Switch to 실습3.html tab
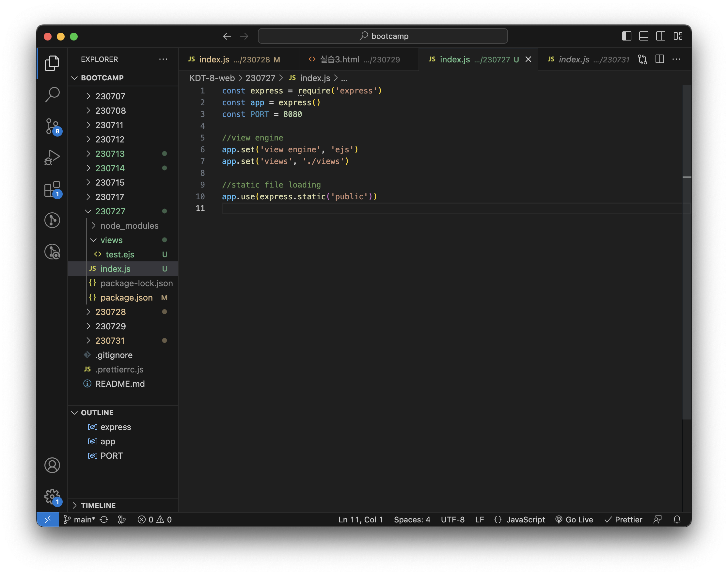 pos(359,59)
